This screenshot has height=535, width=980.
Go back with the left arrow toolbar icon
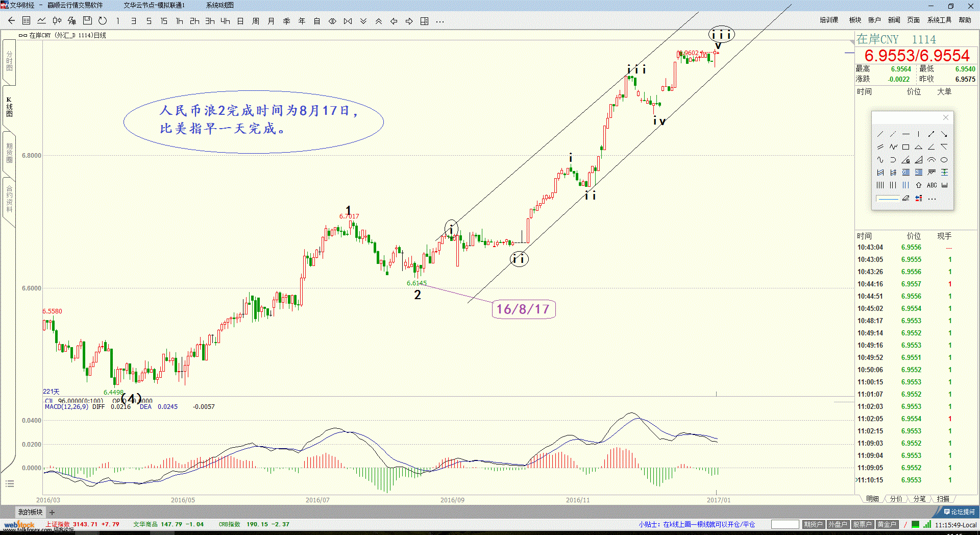11,21
